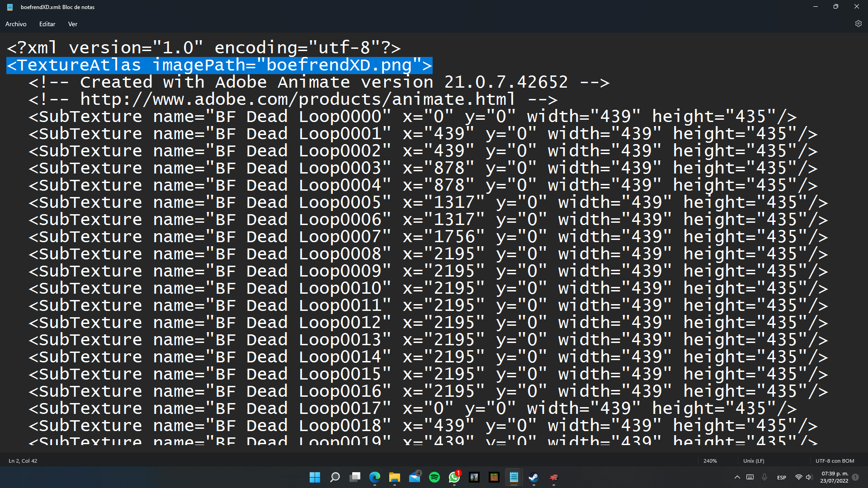Viewport: 868px width, 488px height.
Task: Open the Mail app showing 4 notifications
Action: point(415,477)
